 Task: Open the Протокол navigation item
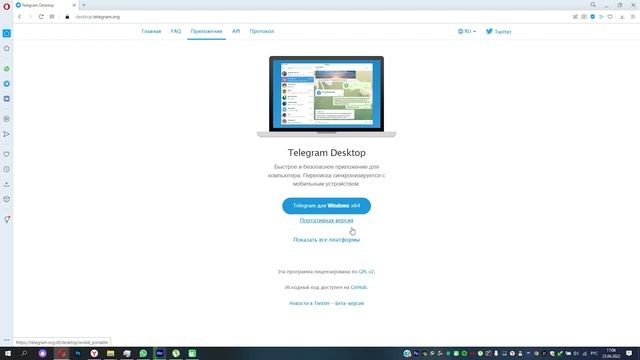262,31
